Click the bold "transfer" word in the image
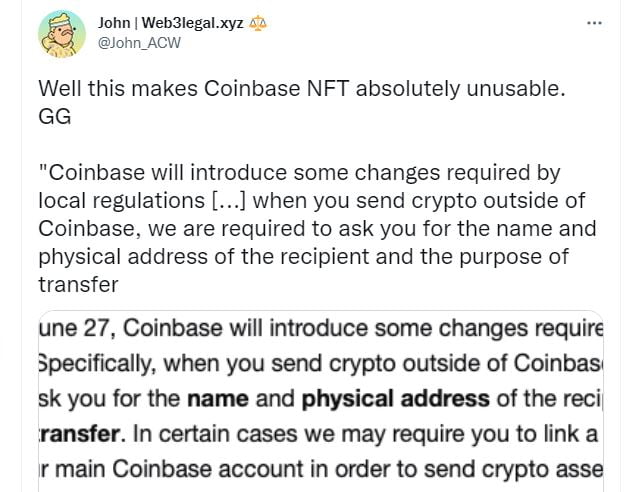The height and width of the screenshot is (492, 630). pos(79,434)
